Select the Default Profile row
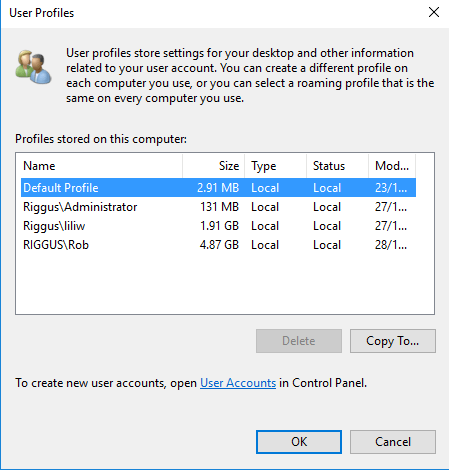The height and width of the screenshot is (470, 449). click(218, 188)
